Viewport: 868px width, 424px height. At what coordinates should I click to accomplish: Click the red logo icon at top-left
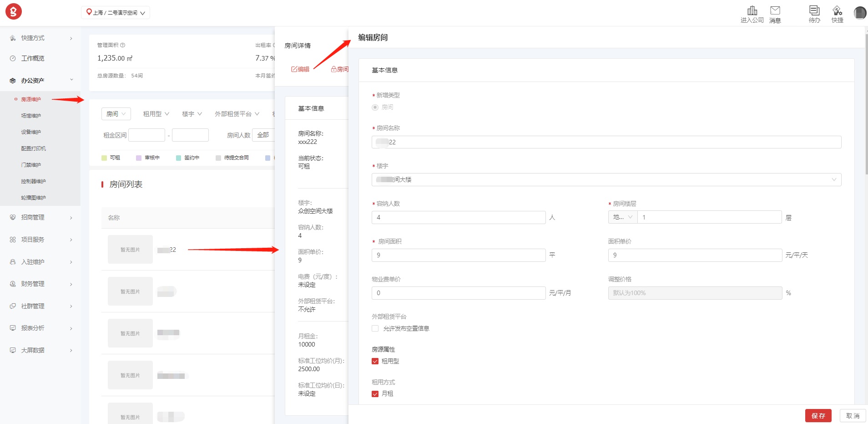pyautogui.click(x=14, y=11)
